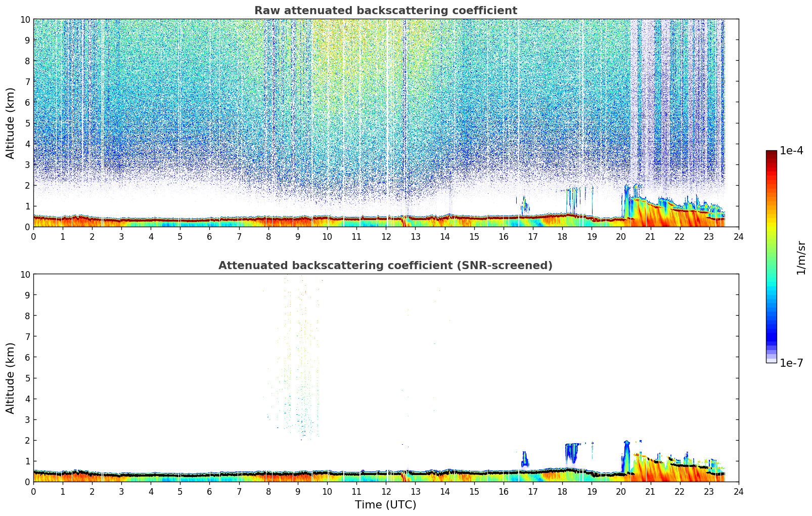Viewport: 812px width, 516px height.
Task: Click the bottom plot's 'Altitude (km)' label
Action: coord(11,378)
